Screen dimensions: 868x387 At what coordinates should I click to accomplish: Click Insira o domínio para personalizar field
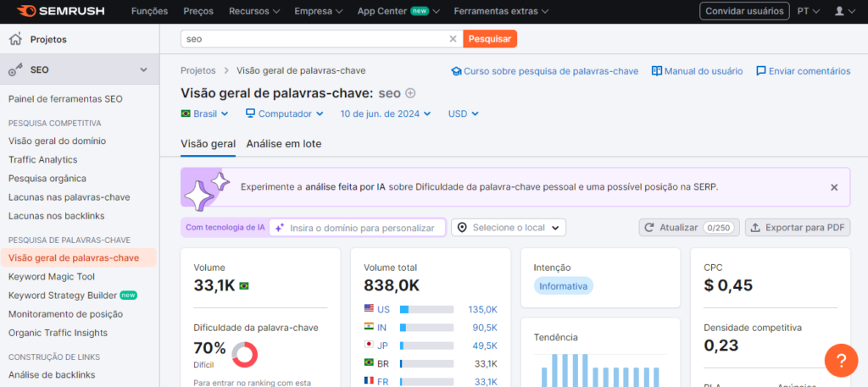coord(357,227)
